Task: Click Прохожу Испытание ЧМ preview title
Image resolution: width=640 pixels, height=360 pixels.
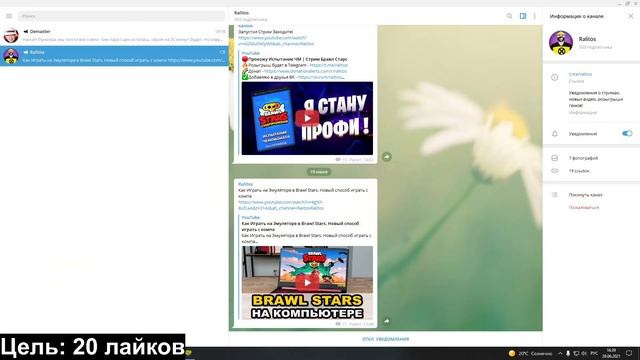Action: pos(298,59)
